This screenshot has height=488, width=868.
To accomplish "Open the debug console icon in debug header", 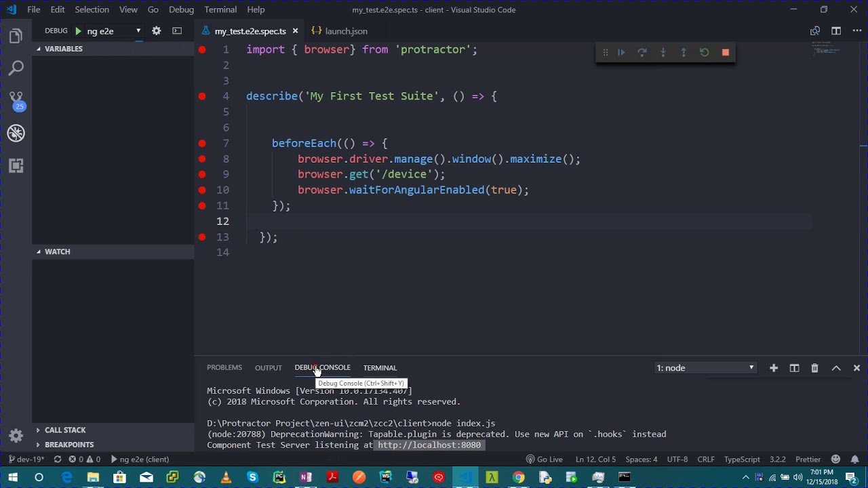I will pyautogui.click(x=177, y=31).
